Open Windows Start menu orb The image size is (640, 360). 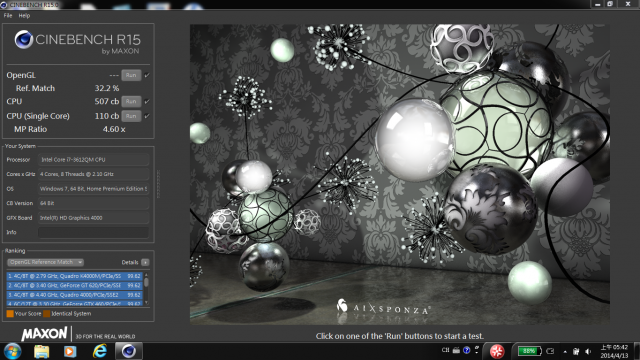[x=12, y=351]
